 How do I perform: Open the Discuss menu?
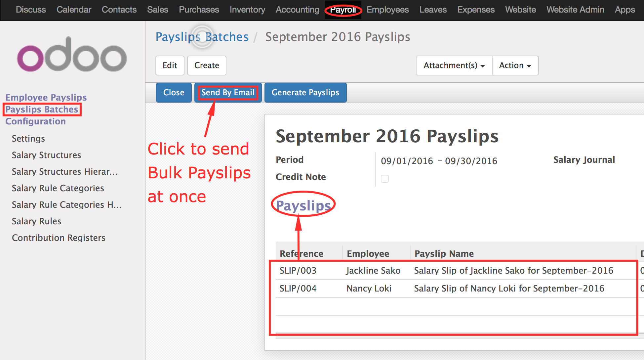pyautogui.click(x=31, y=10)
